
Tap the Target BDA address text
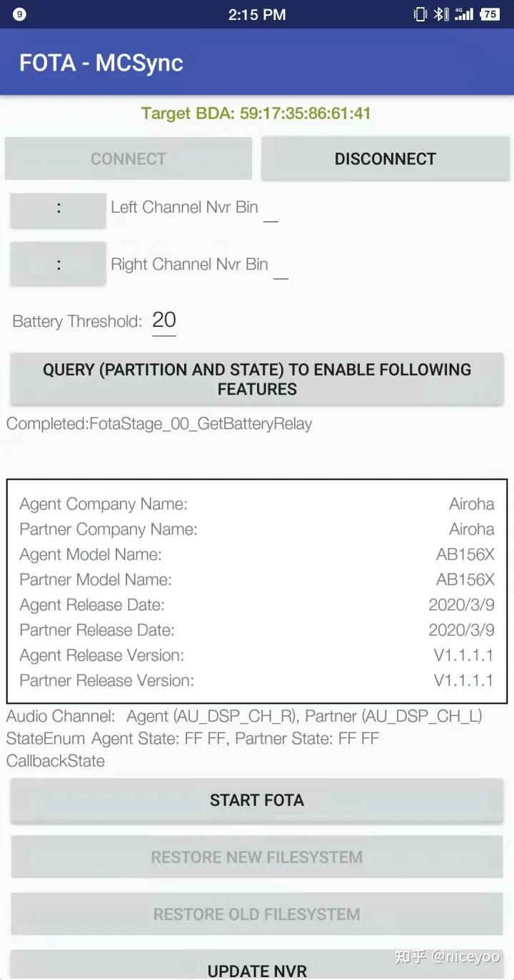[x=256, y=113]
